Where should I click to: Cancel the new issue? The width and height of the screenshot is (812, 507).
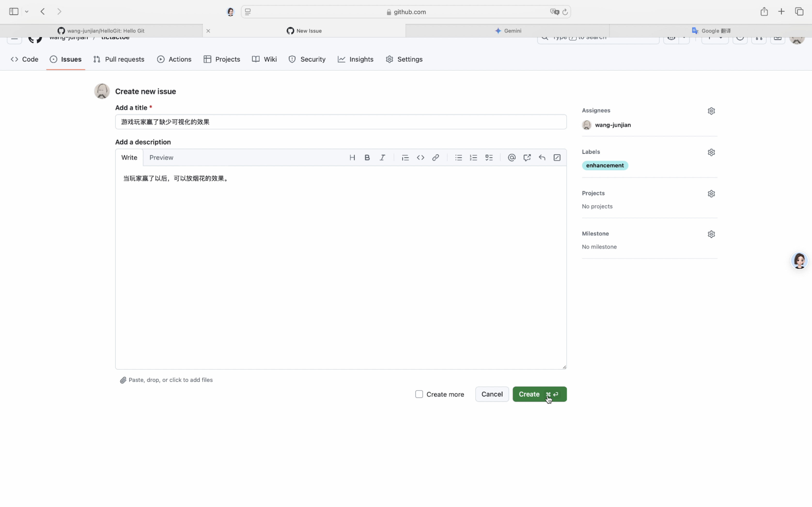pyautogui.click(x=492, y=394)
